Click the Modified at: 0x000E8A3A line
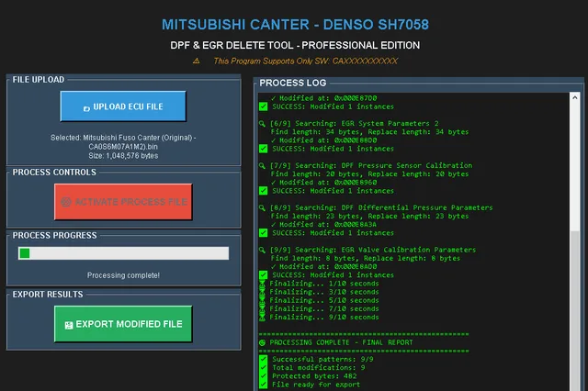The height and width of the screenshot is (391, 588). (x=323, y=224)
